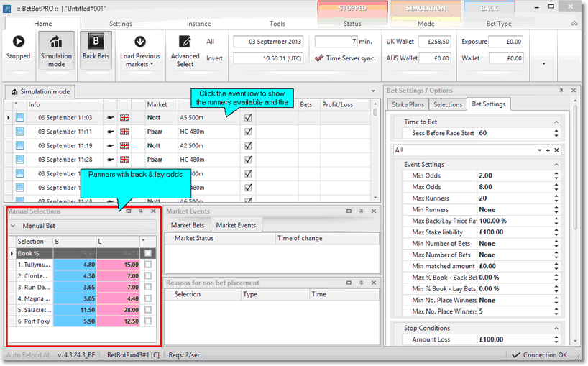Click the BetBotPRO application icon

(7, 8)
